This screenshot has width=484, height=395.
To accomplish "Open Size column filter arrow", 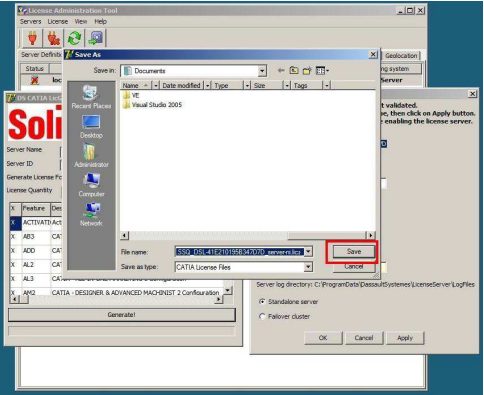I will [287, 86].
